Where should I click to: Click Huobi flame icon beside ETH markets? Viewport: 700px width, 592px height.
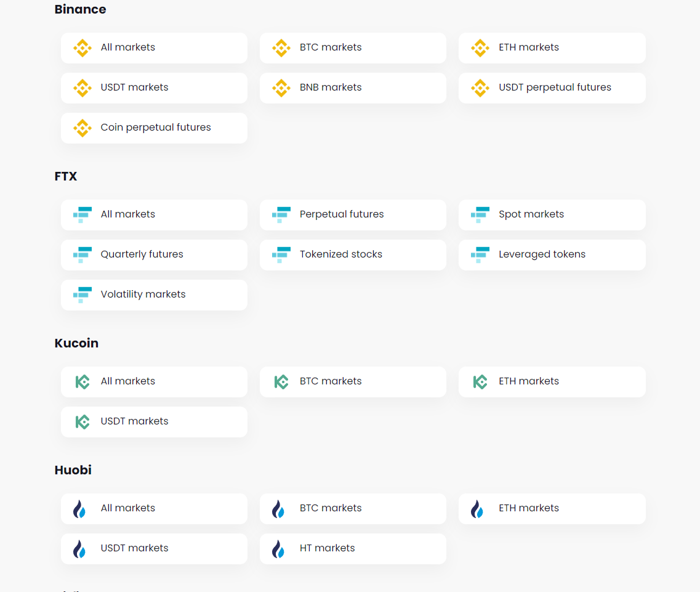point(477,509)
